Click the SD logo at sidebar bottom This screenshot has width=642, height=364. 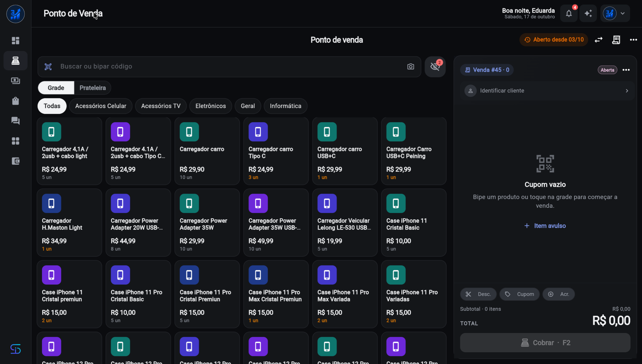click(16, 349)
